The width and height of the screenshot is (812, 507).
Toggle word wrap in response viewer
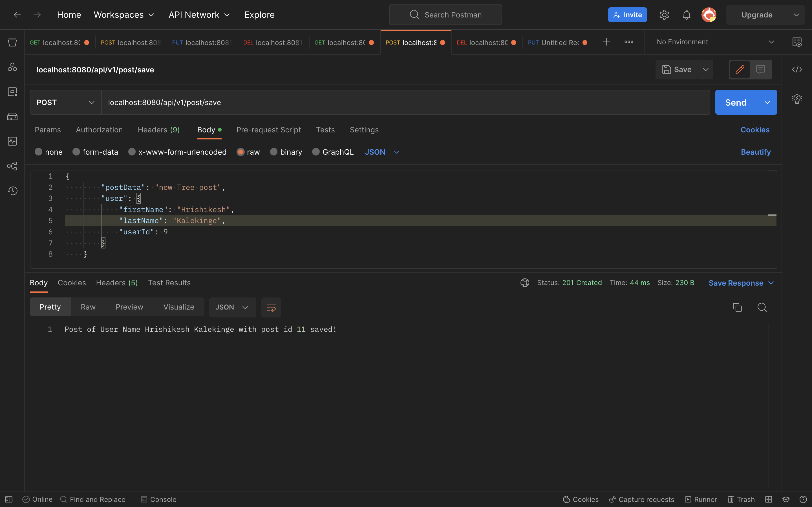coord(271,307)
